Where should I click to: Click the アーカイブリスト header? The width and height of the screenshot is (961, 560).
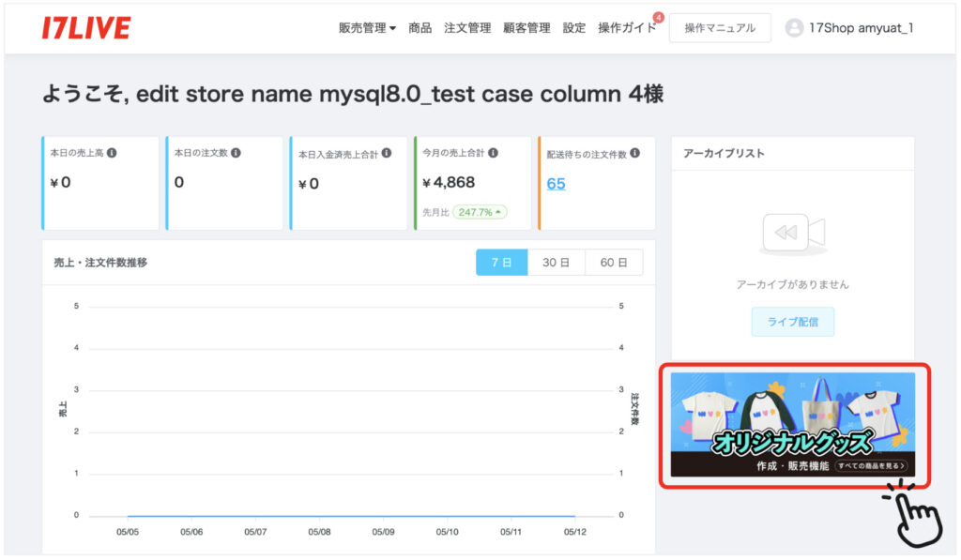[x=724, y=153]
